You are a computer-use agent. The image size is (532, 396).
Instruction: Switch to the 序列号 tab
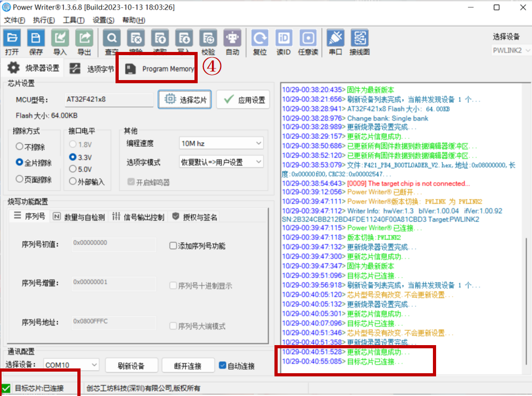[30, 216]
